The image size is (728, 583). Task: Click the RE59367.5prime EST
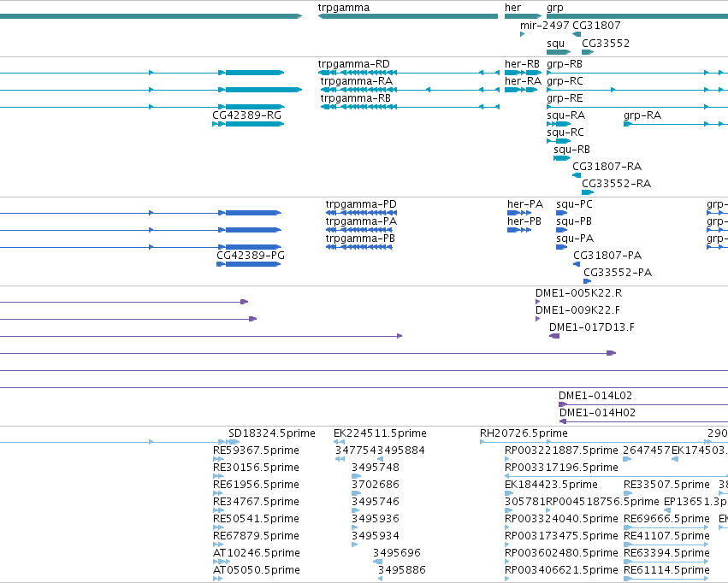coord(218,459)
